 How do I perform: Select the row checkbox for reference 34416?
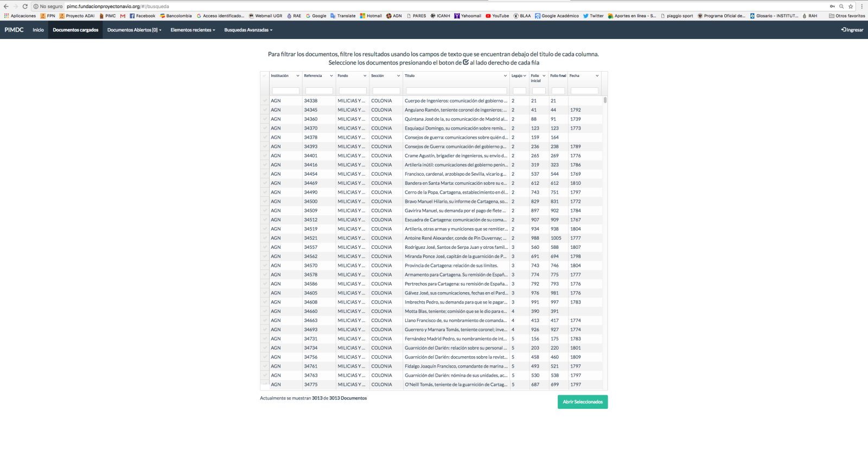(x=265, y=165)
